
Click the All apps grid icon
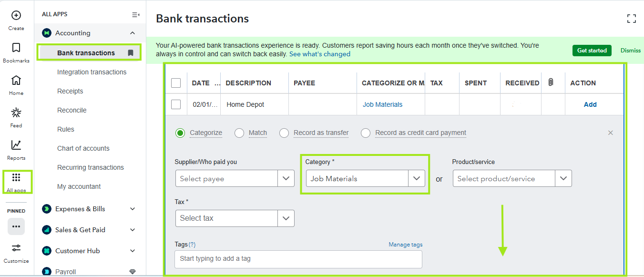16,178
